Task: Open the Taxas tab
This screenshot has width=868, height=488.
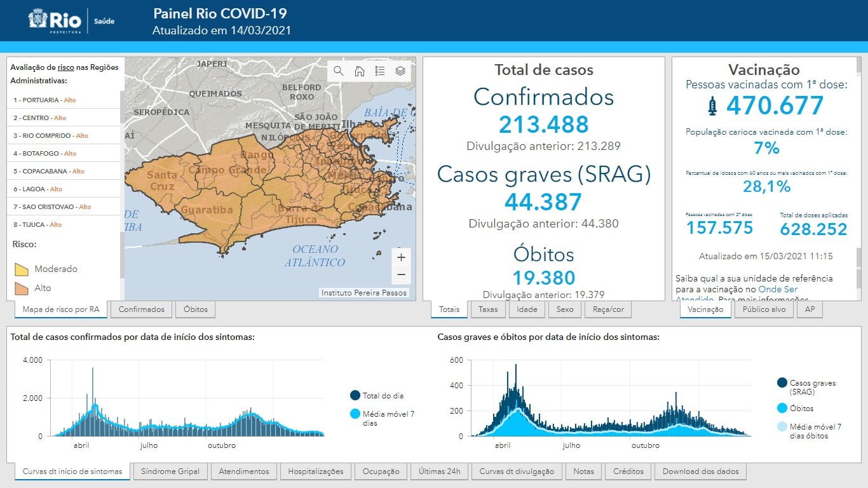Action: click(487, 309)
